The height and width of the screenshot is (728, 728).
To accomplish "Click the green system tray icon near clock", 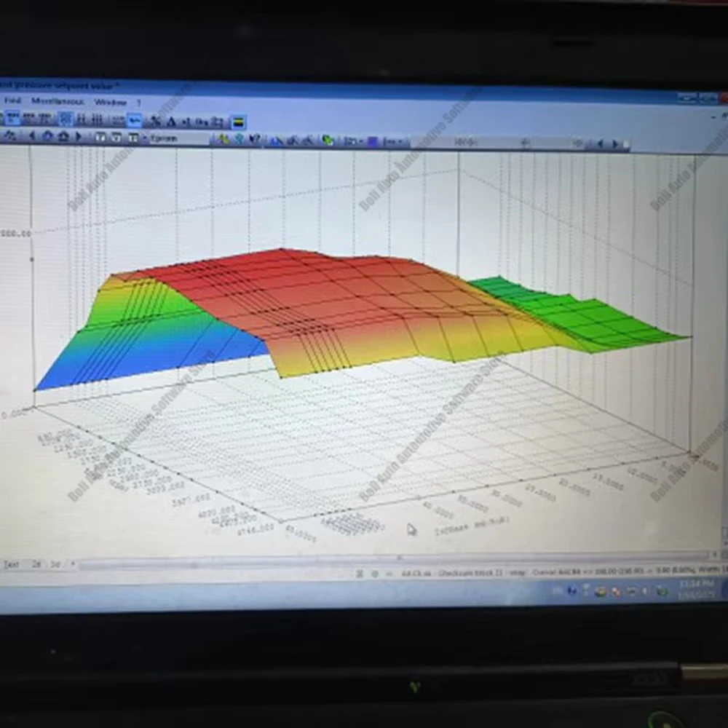I will coord(662,591).
